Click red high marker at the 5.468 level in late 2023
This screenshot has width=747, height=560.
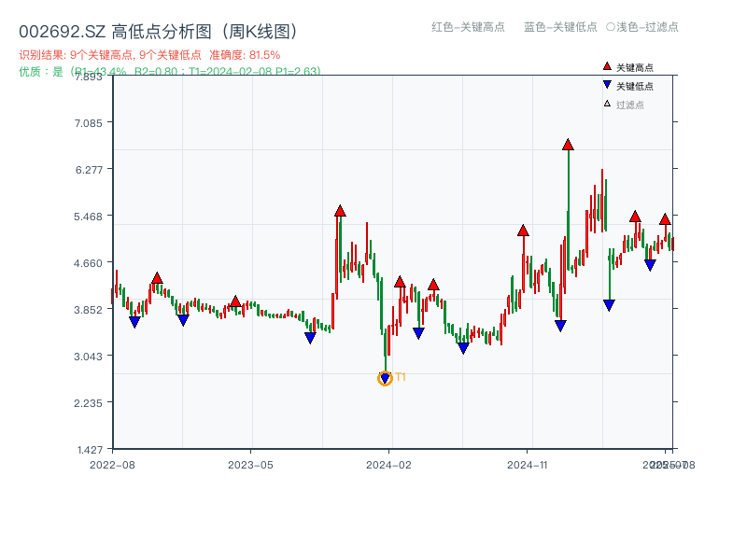point(340,211)
